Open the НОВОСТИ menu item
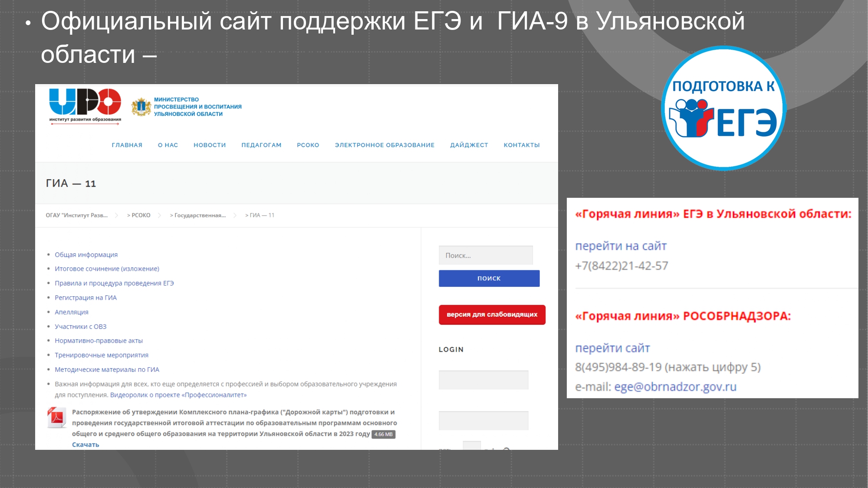This screenshot has width=868, height=488. [x=210, y=145]
